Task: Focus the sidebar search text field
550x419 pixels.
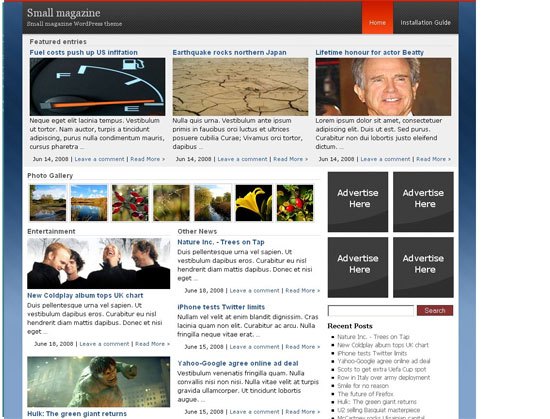Action: 371,311
